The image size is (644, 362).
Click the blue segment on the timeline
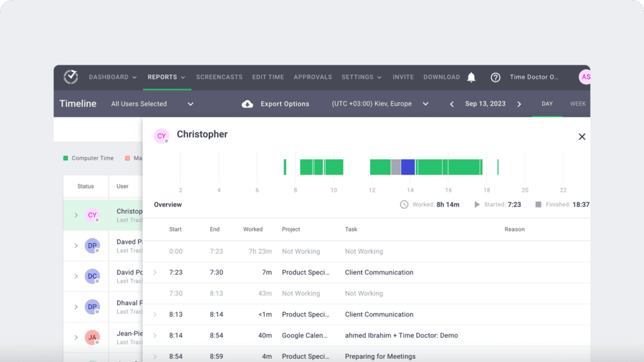pyautogui.click(x=408, y=167)
